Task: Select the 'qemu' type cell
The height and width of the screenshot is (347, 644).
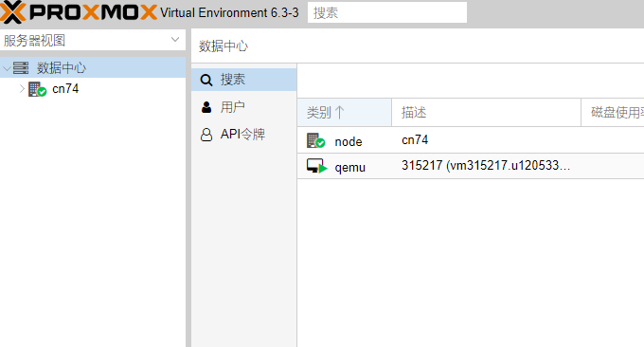Action: (x=349, y=167)
